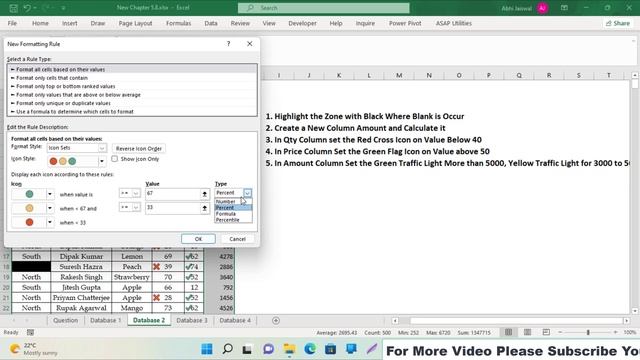Screen dimensions: 640x360
Task: Switch to Page Break Preview icon
Action: pyautogui.click(x=546, y=332)
